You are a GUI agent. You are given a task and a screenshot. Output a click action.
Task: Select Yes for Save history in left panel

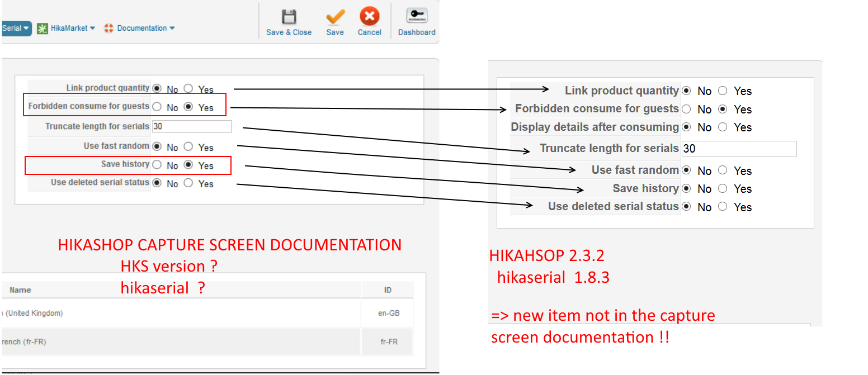coord(188,164)
